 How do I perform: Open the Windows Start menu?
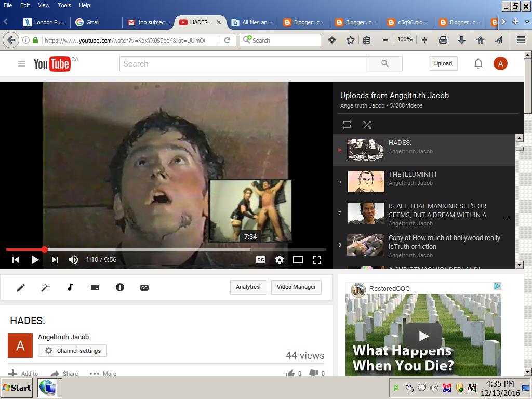click(17, 388)
